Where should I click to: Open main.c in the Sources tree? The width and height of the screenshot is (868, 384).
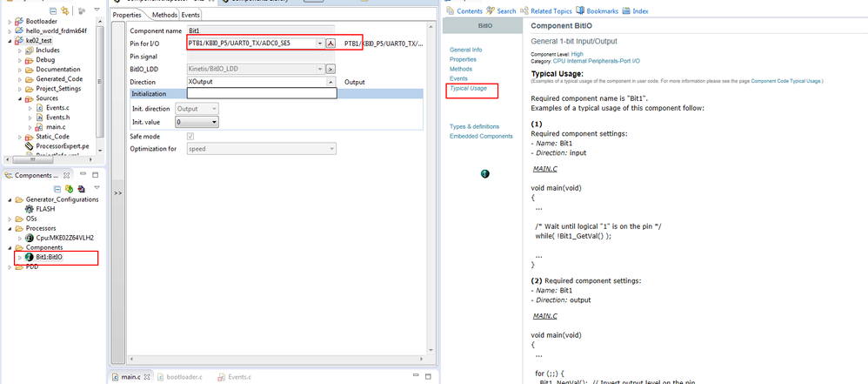(56, 127)
